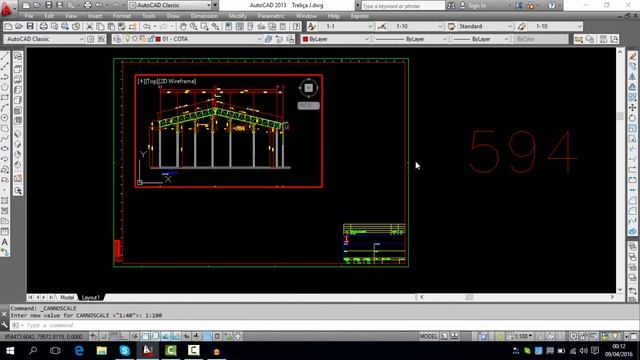Open the Modify menu
The height and width of the screenshot is (360, 640).
[x=238, y=16]
